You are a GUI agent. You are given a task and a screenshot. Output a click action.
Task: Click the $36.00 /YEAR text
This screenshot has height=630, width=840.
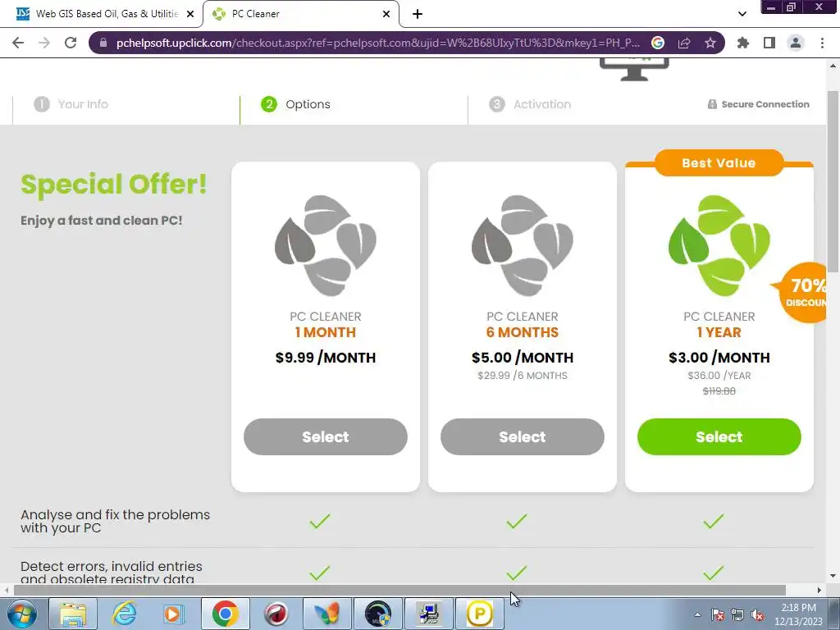(719, 376)
